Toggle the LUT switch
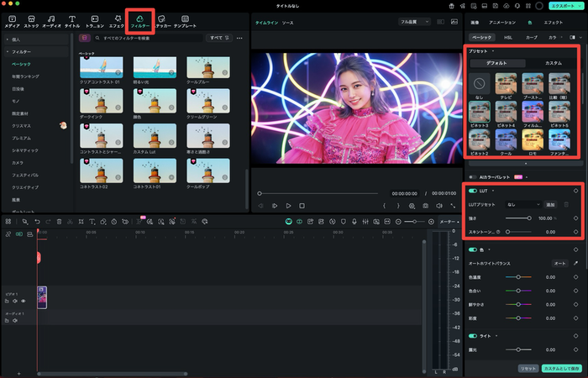 (473, 191)
